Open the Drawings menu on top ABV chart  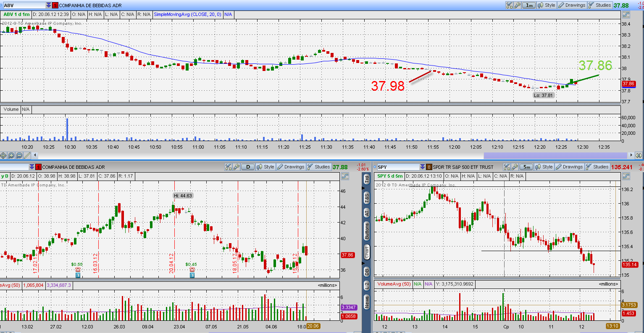(x=572, y=5)
